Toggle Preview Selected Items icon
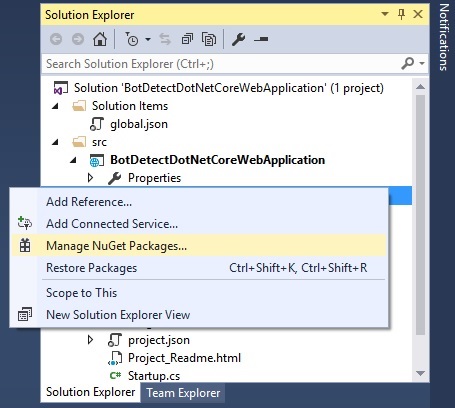This screenshot has height=408, width=455. tap(261, 39)
